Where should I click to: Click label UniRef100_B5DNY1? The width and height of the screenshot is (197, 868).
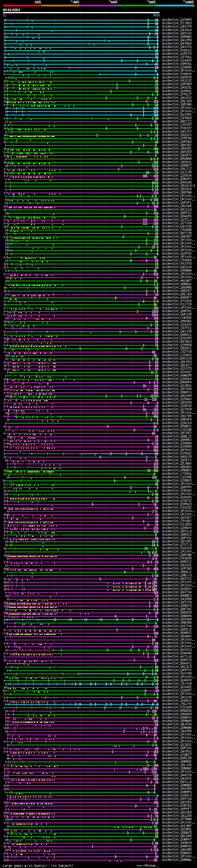pos(177,426)
